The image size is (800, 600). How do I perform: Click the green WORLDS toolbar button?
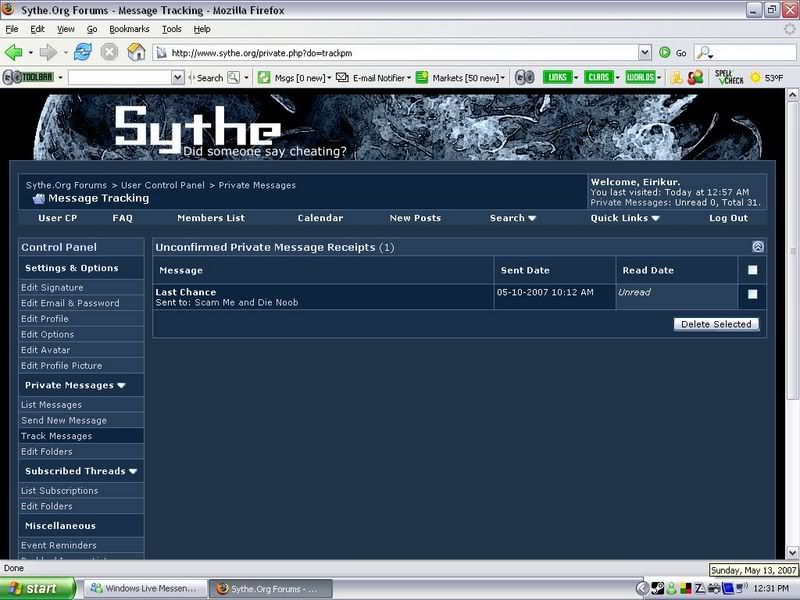640,78
